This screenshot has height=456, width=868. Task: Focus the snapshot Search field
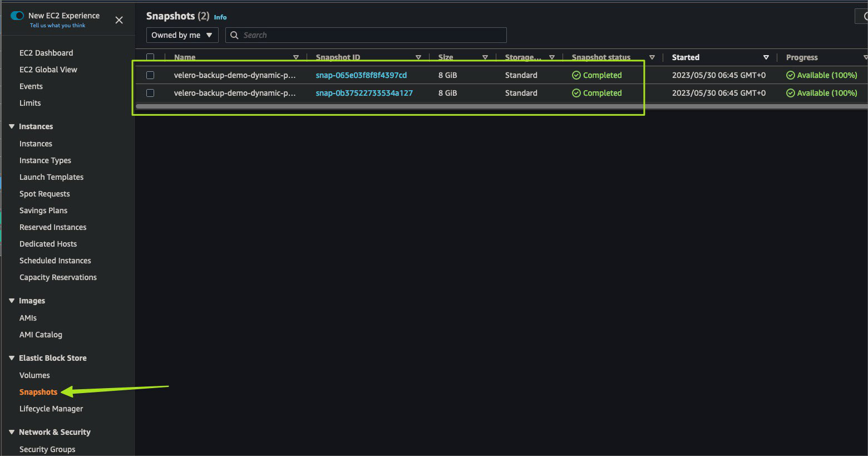(x=366, y=35)
